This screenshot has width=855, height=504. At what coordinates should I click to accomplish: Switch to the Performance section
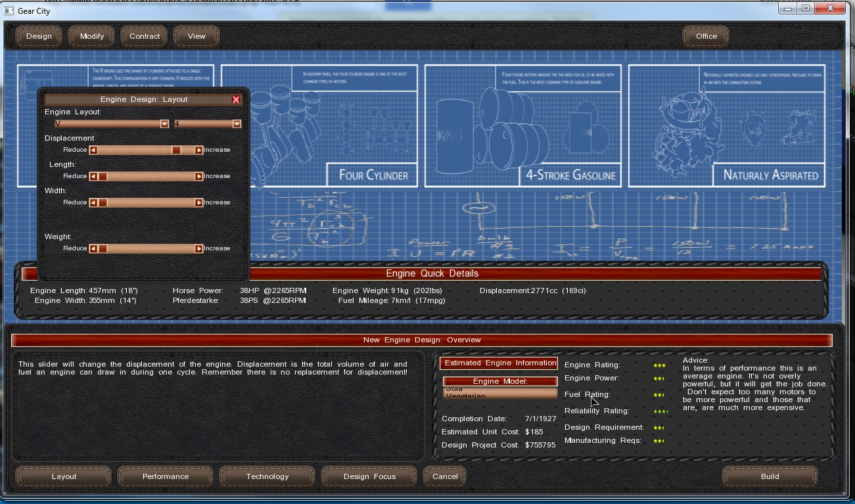coord(166,476)
